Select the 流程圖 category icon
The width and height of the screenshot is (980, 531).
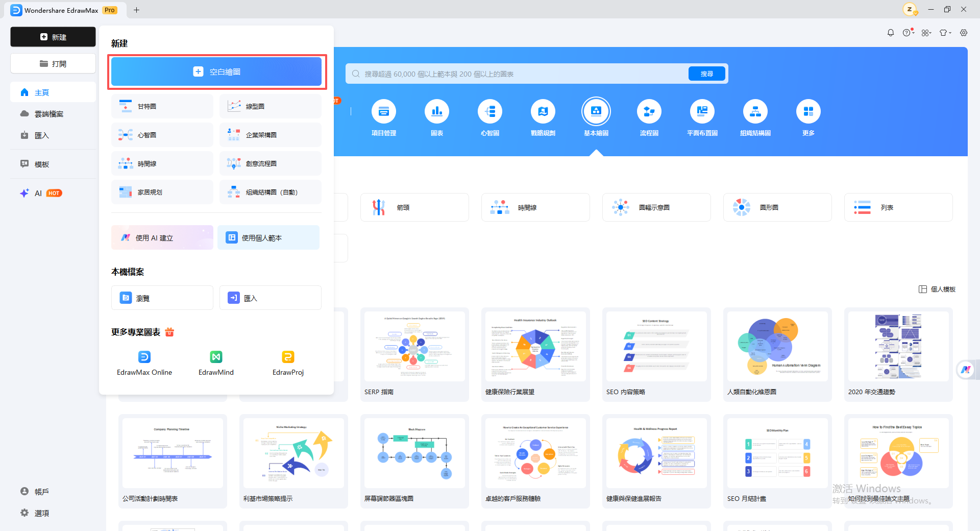point(649,111)
